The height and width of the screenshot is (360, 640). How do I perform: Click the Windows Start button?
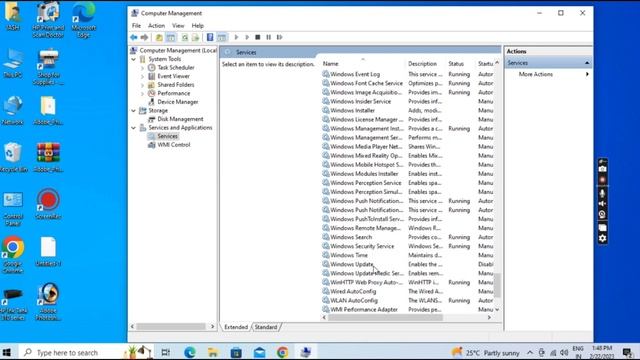(7, 352)
